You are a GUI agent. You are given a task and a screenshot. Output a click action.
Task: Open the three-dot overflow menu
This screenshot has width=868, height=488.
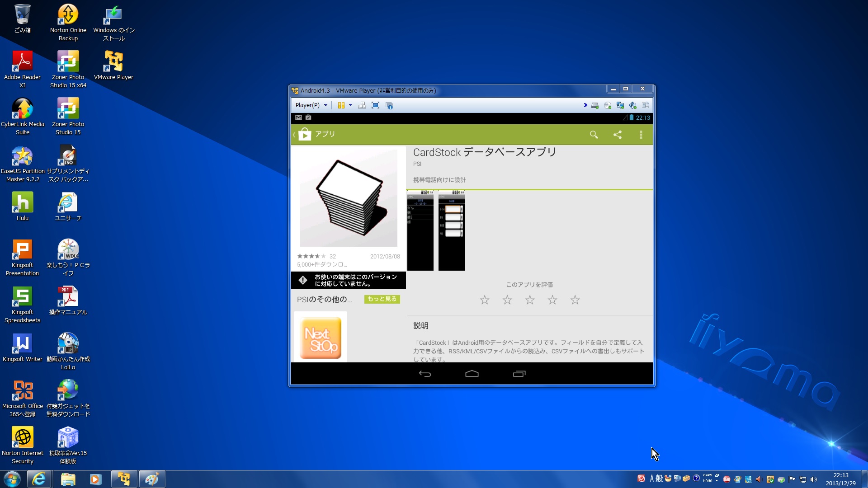tap(641, 135)
